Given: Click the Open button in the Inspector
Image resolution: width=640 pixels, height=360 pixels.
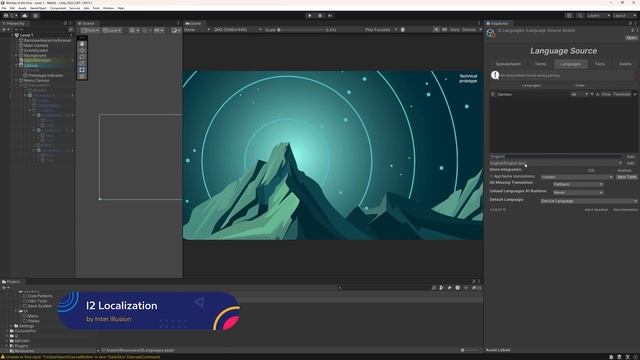Looking at the screenshot, I should pyautogui.click(x=631, y=38).
